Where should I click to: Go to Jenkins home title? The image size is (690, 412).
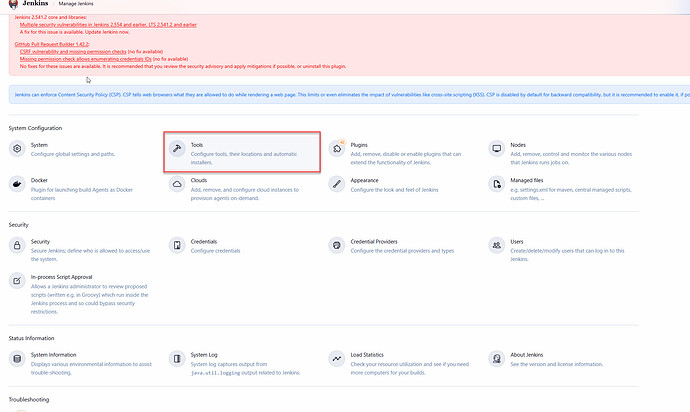coord(35,3)
